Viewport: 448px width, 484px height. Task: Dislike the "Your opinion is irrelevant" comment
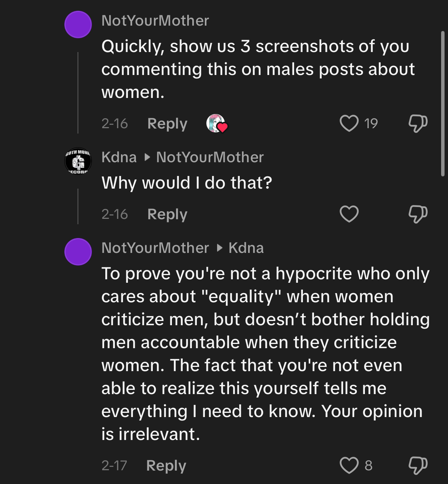point(417,465)
